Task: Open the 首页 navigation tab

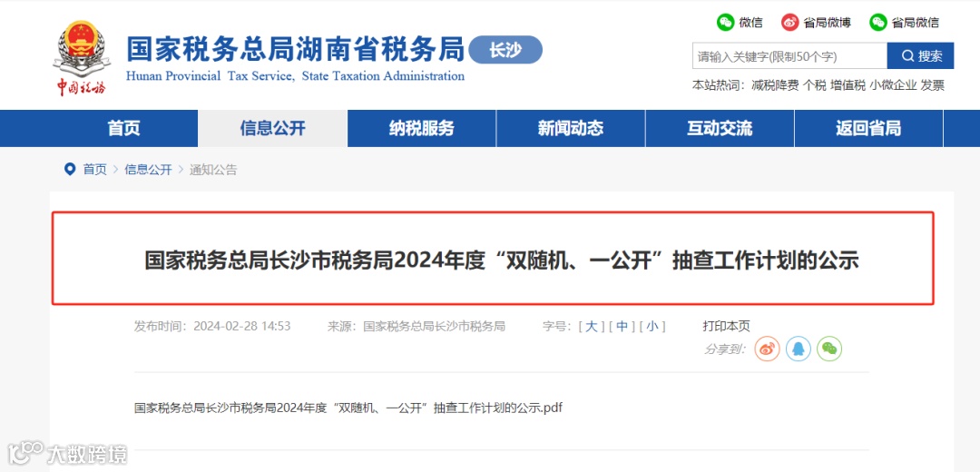Action: click(123, 129)
